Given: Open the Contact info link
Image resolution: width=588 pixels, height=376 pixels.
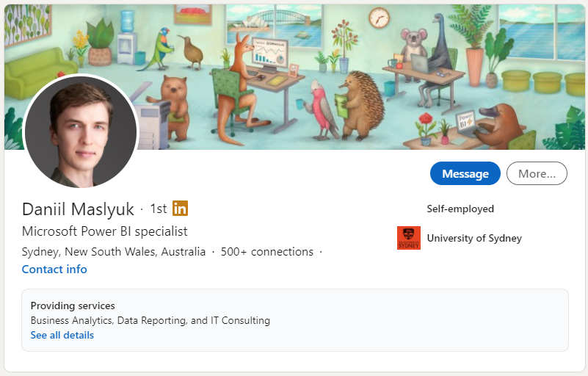Looking at the screenshot, I should pos(54,270).
